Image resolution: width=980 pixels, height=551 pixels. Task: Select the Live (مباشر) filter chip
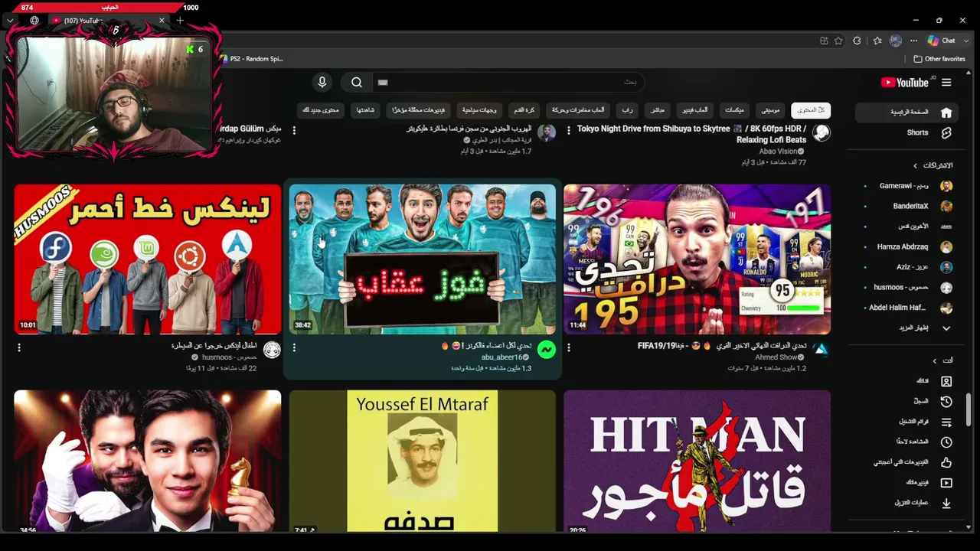click(658, 110)
